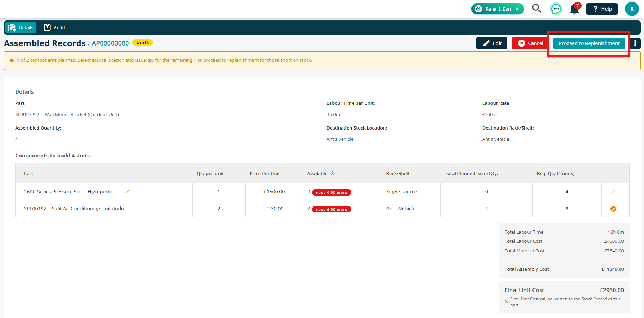Open Ant's Vehicle stock location link
The image size is (644, 318).
pyautogui.click(x=340, y=139)
